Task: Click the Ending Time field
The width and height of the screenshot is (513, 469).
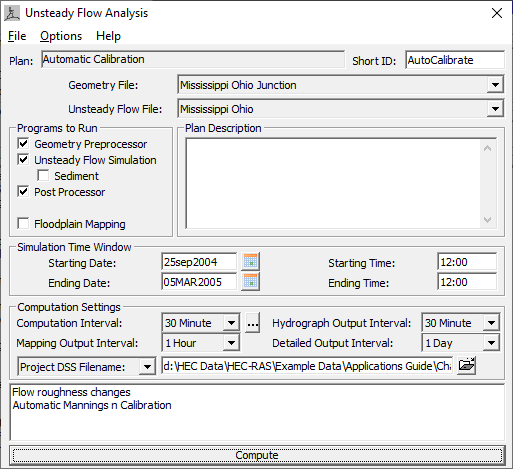Action: point(467,282)
